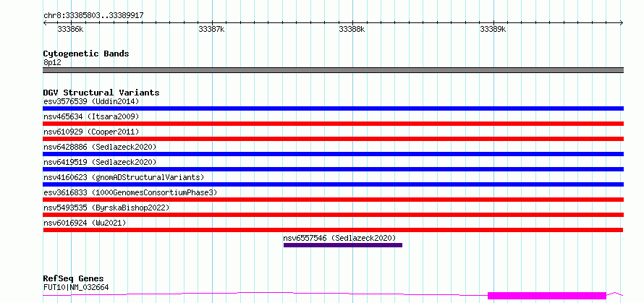
Task: Select the nsv5493535 (ByrskaBishop2022) red bar
Action: 333,215
